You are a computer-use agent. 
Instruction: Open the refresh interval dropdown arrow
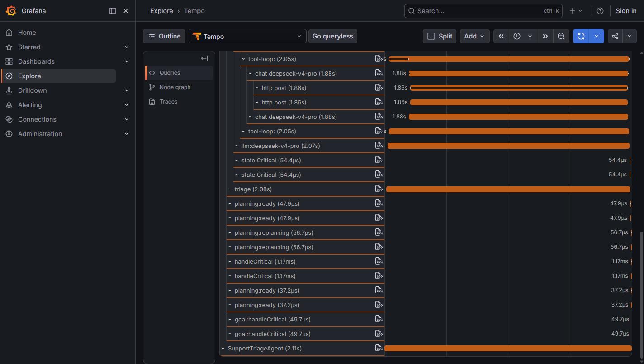coord(597,36)
